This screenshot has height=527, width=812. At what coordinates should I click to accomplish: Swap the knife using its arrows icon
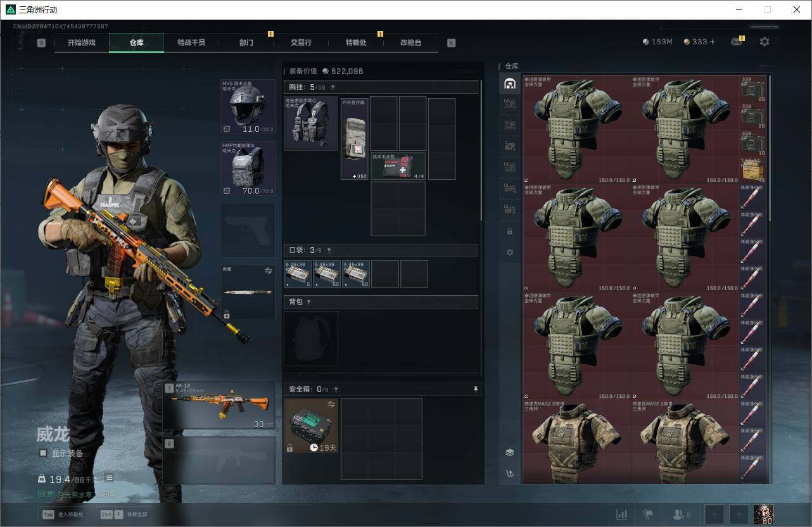pos(268,270)
